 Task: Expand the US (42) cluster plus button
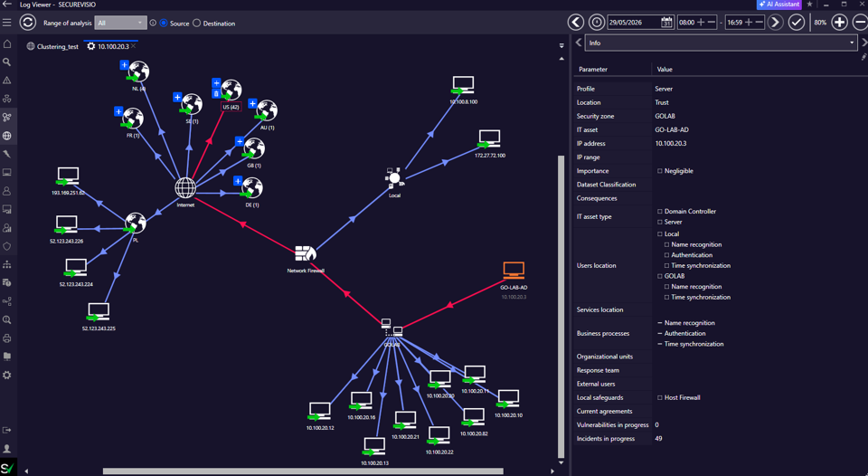click(216, 83)
